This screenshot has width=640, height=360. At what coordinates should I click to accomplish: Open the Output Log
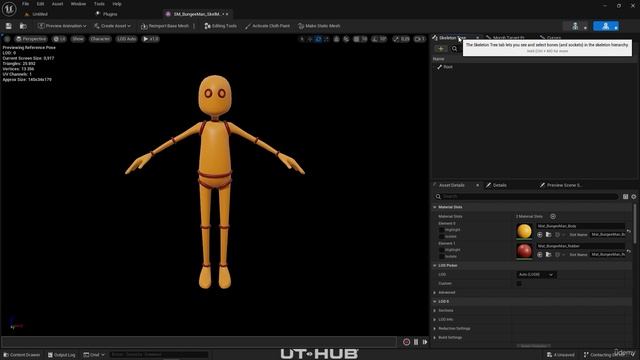click(x=61, y=355)
